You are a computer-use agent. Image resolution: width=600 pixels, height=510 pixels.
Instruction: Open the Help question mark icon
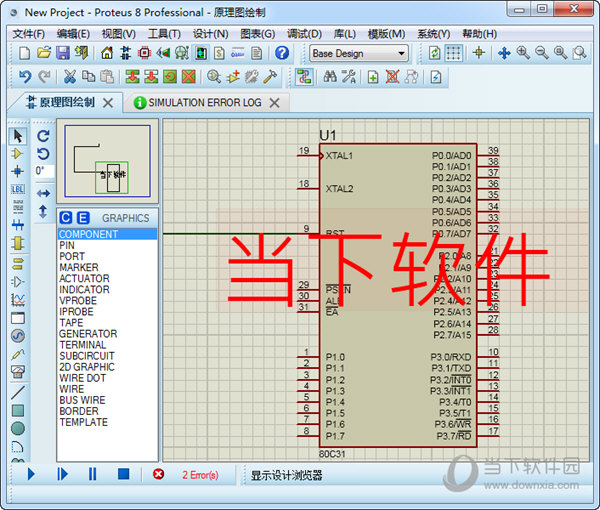click(282, 53)
